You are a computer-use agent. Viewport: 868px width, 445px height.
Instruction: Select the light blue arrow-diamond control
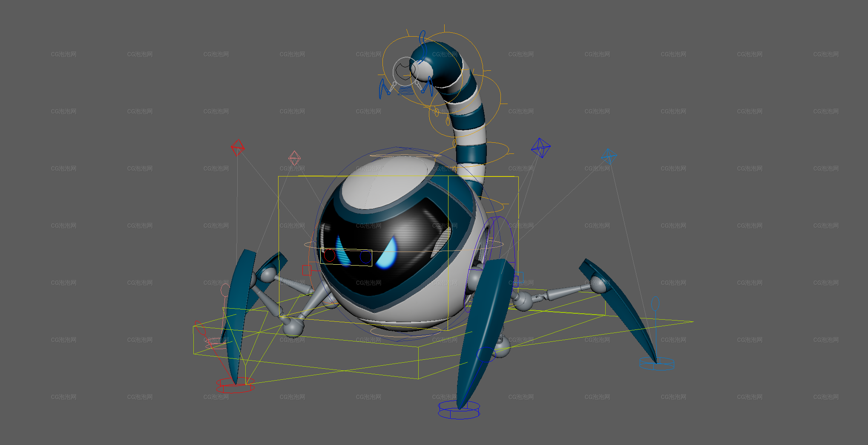(x=609, y=156)
